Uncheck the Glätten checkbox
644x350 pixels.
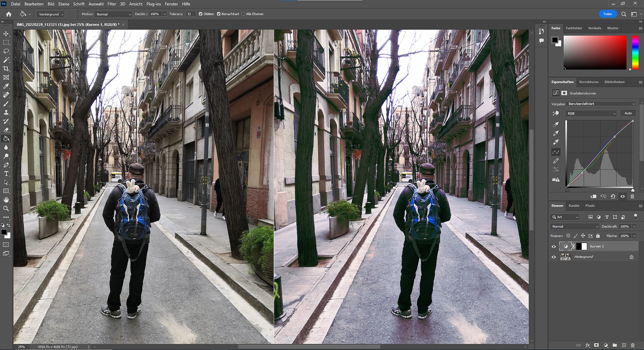[x=201, y=14]
